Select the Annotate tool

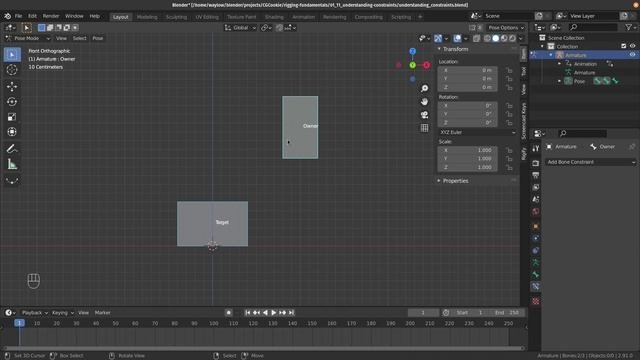click(12, 149)
